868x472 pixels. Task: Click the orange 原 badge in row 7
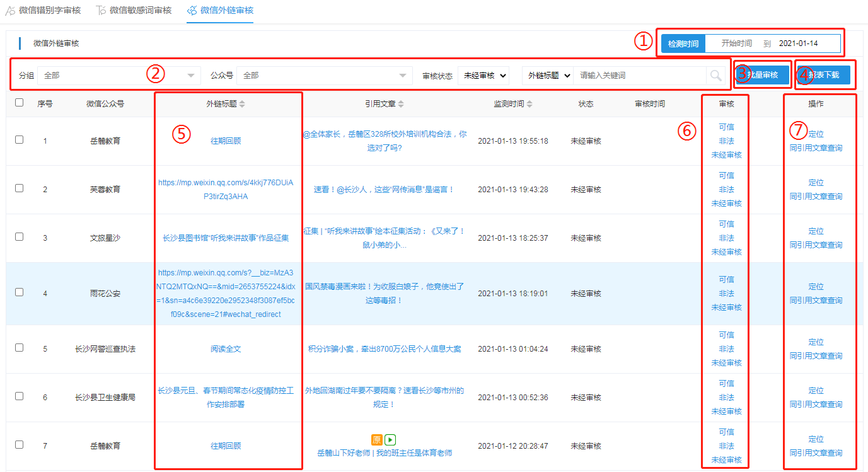pos(377,440)
